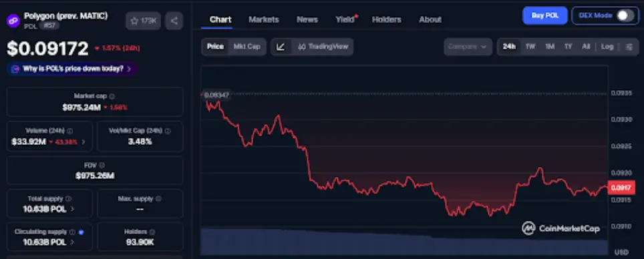Open info icon next to Volume (24h)
The height and width of the screenshot is (259, 644).
tap(70, 131)
